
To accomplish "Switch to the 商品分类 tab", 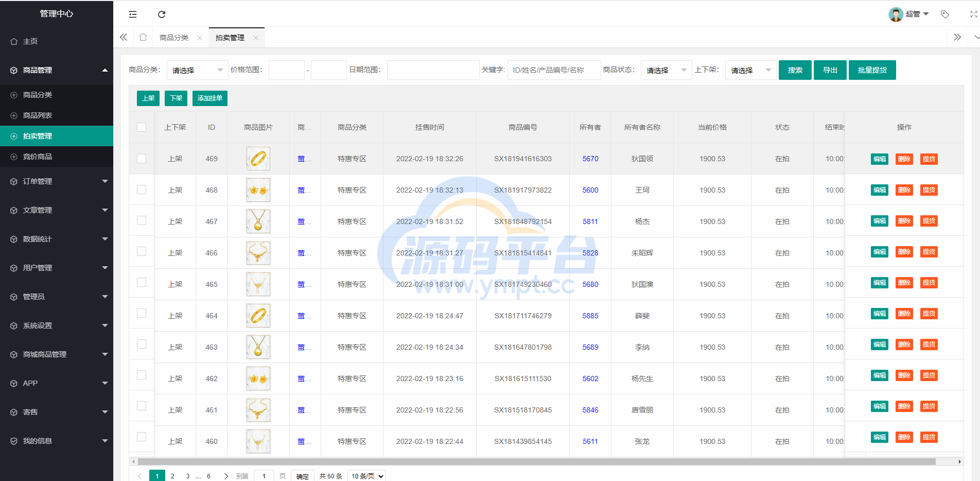I will [174, 38].
